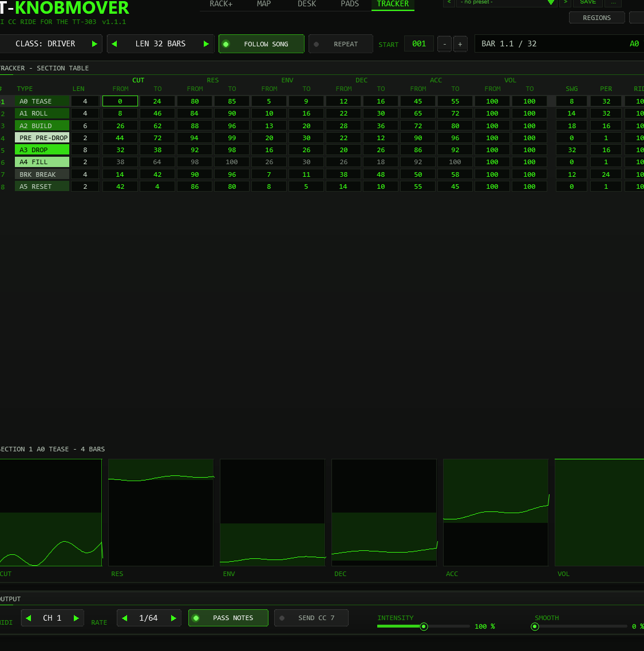This screenshot has width=644, height=651.
Task: Click the LEN 32 BARS value
Action: [160, 44]
